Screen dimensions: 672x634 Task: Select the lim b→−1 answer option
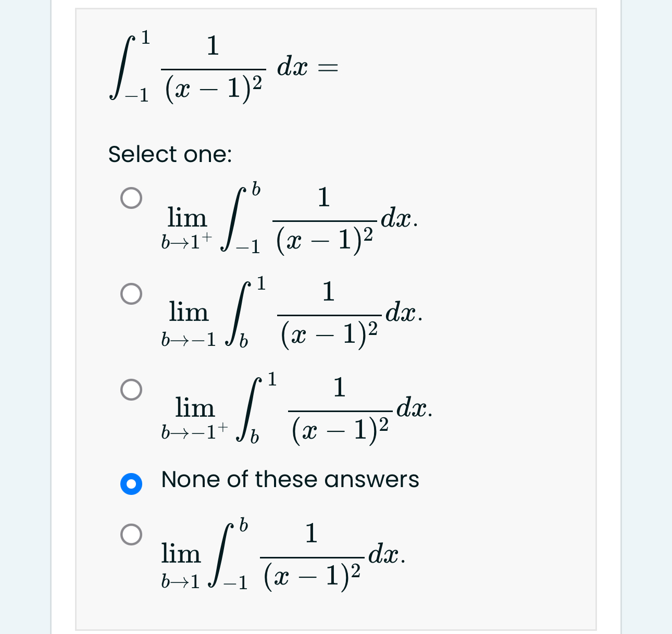pos(131,293)
